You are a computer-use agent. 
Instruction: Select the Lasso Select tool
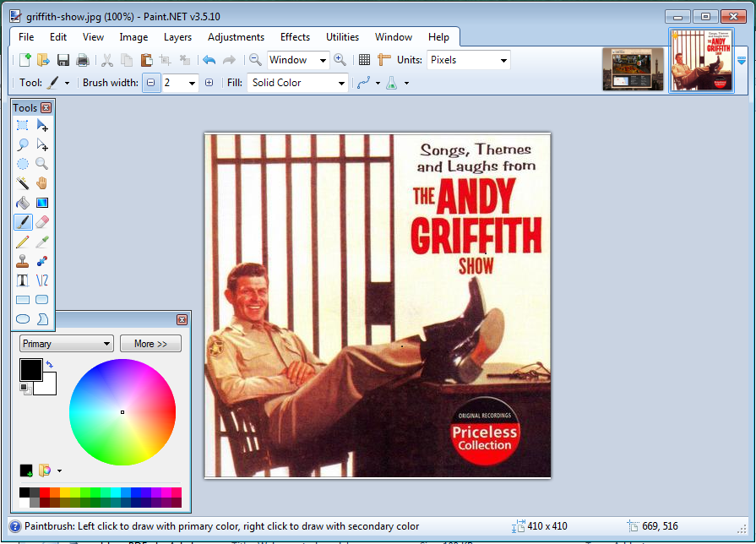coord(23,144)
